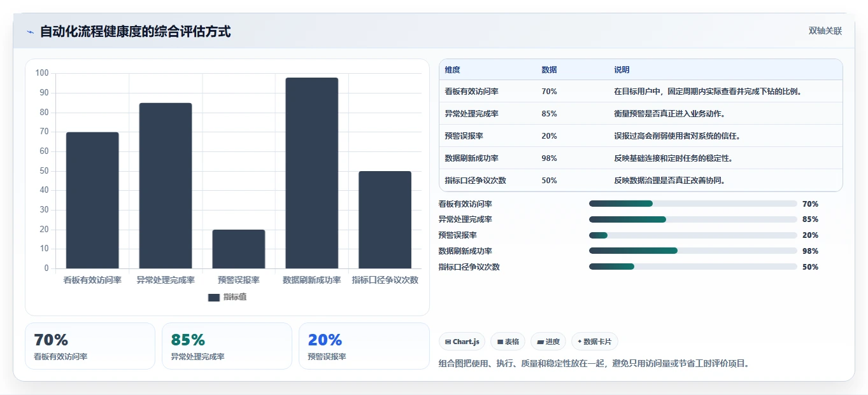
Task: Click the 反映基础连接和定时任务的稳定性 description
Action: 673,158
